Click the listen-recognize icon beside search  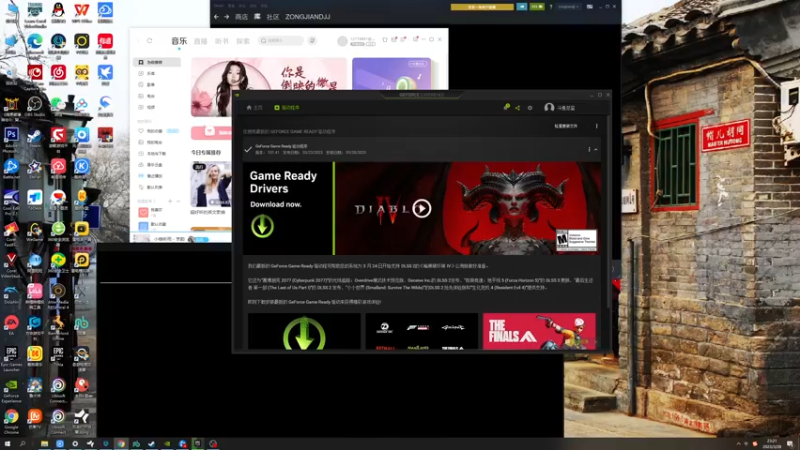[312, 41]
